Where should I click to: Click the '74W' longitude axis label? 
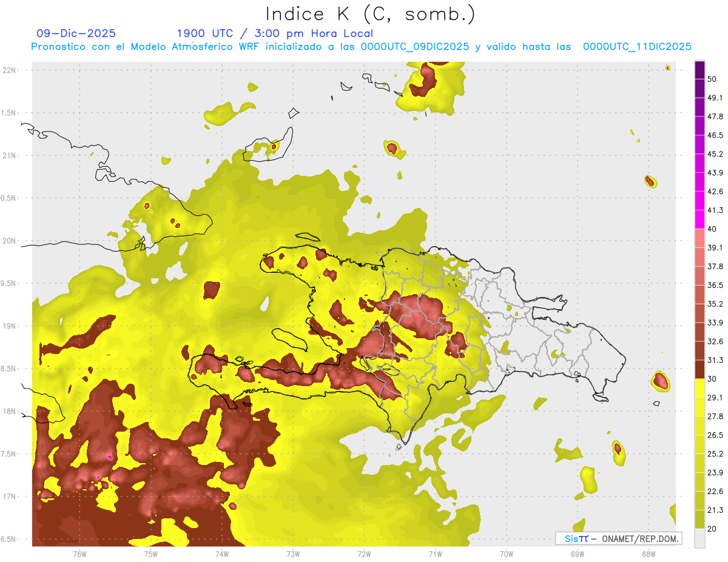pyautogui.click(x=222, y=554)
